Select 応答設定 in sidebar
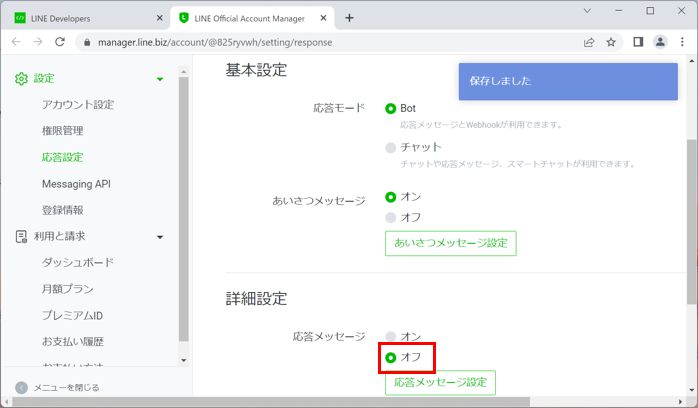This screenshot has width=698, height=408. coord(63,157)
